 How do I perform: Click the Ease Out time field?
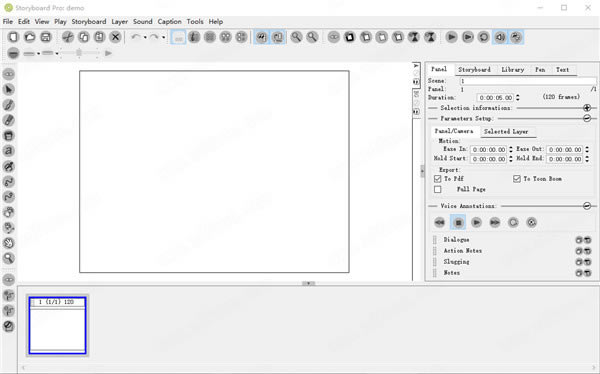pos(565,150)
